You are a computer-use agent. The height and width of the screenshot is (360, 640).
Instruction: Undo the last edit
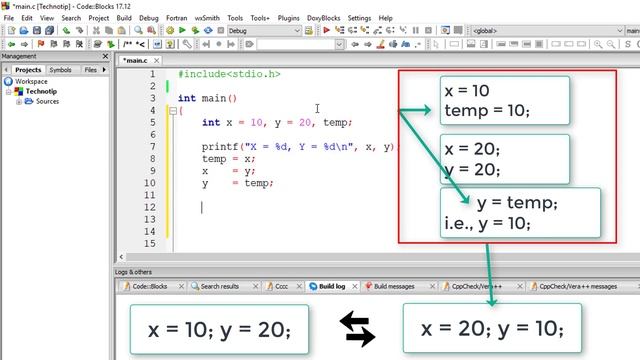pyautogui.click(x=67, y=30)
